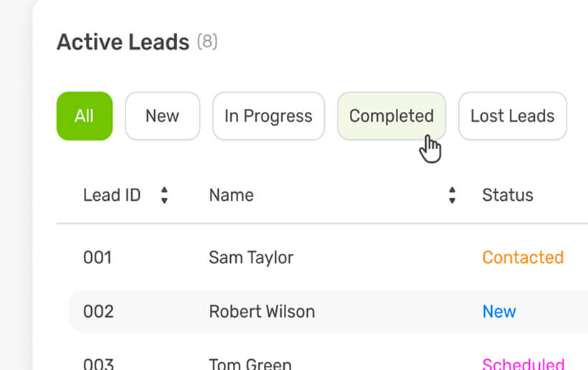Select lead ID 003 cell

pyautogui.click(x=98, y=364)
